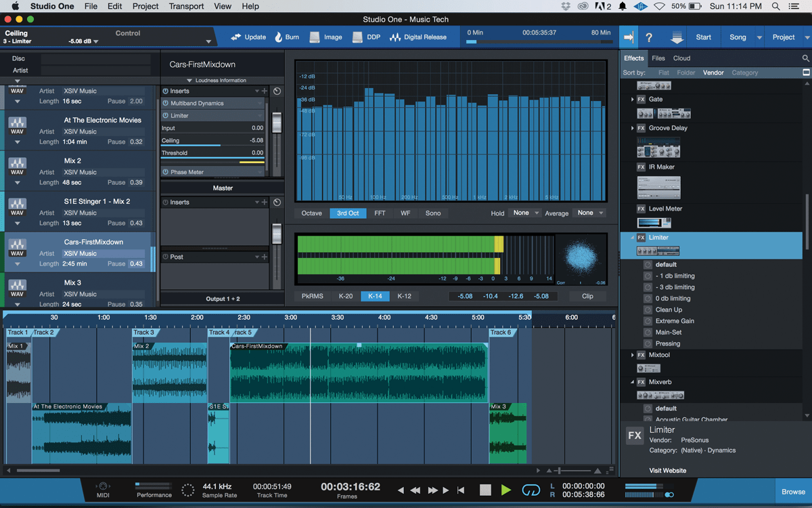Expand the Groove Delay effect presets
The height and width of the screenshot is (508, 812).
(x=632, y=128)
